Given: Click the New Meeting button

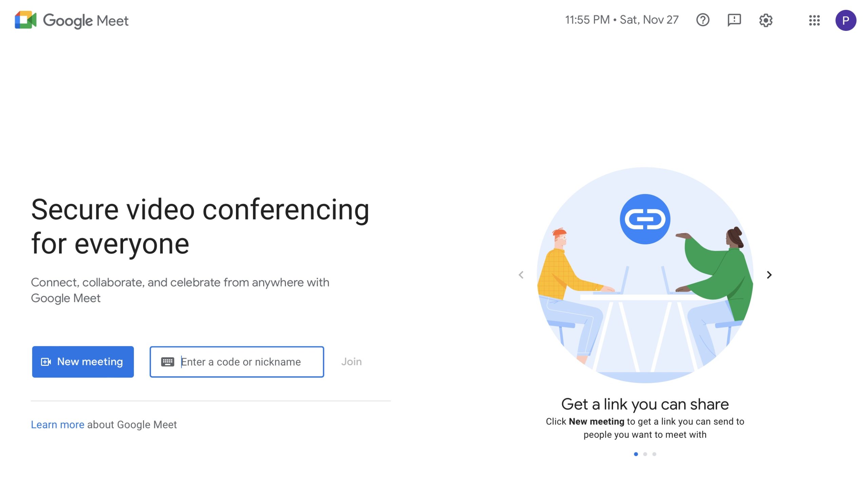Looking at the screenshot, I should point(83,361).
